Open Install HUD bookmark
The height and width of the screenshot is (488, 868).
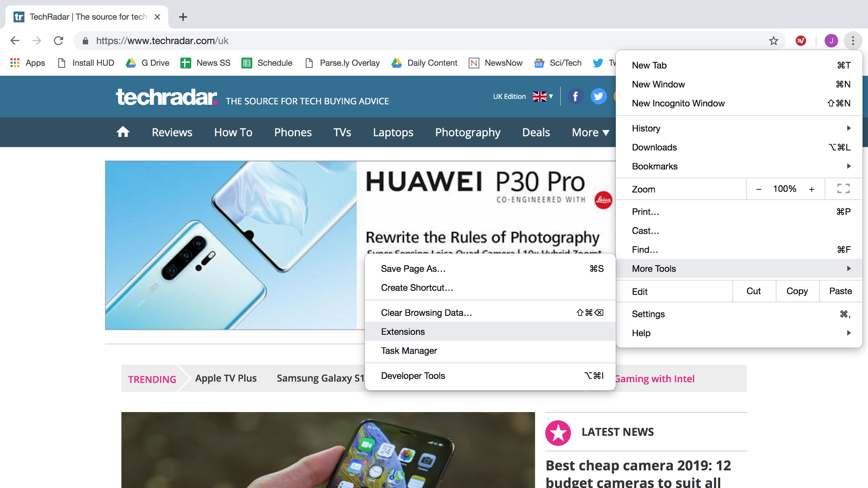click(x=86, y=63)
